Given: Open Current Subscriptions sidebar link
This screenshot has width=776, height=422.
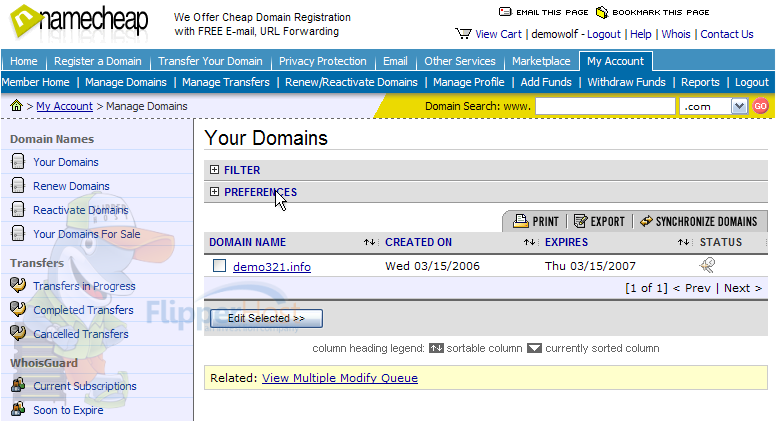Looking at the screenshot, I should tap(85, 386).
